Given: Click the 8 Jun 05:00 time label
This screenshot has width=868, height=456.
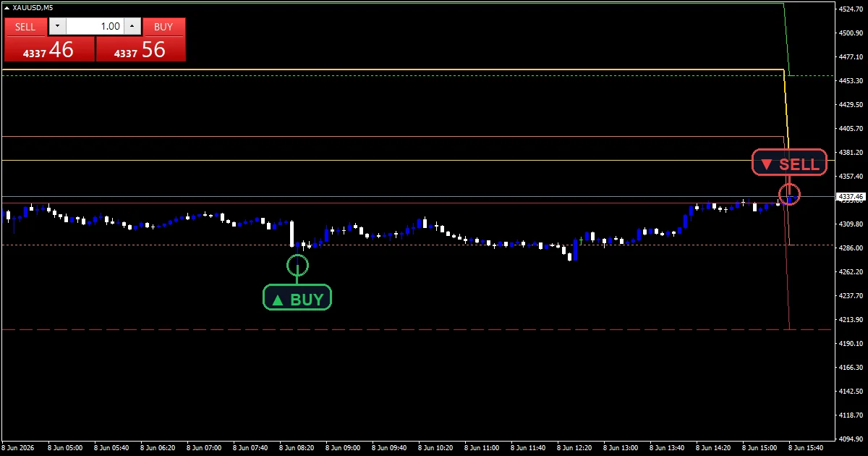Looking at the screenshot, I should pos(67,447).
